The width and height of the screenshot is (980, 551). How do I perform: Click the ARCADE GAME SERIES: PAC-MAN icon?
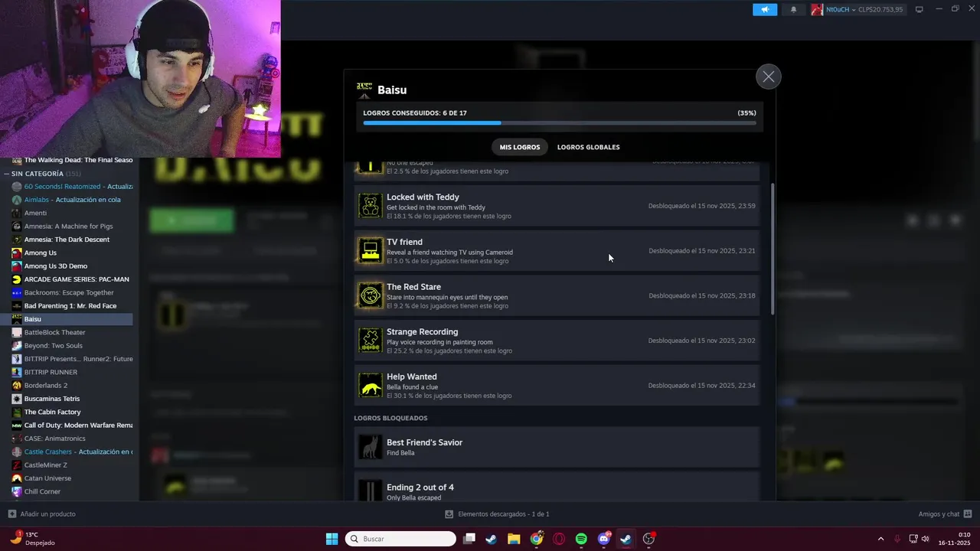(x=17, y=279)
